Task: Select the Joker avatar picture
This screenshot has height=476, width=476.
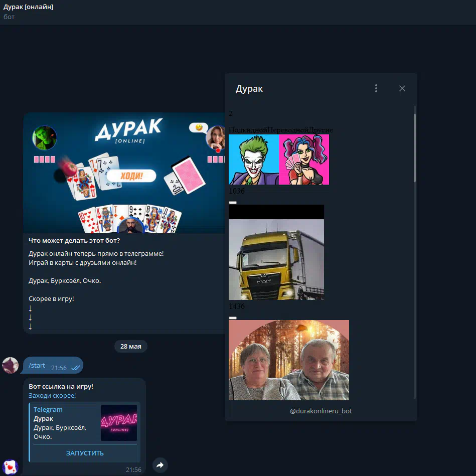Action: pos(254,160)
